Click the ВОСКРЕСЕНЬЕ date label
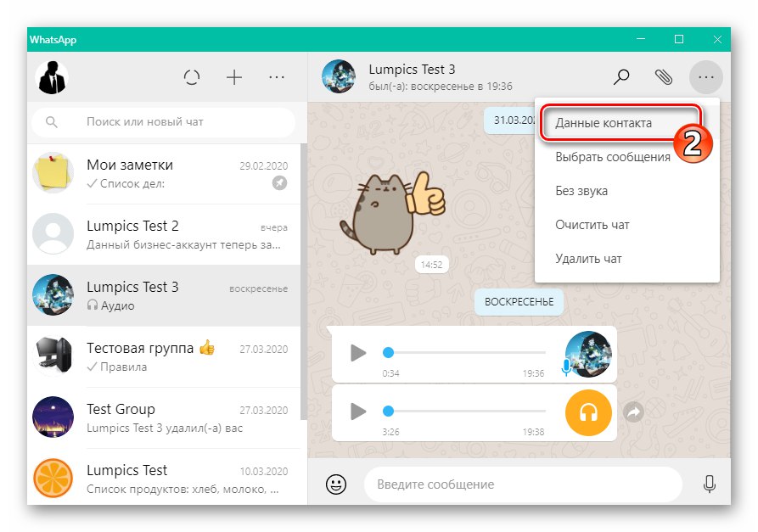Viewport: 758px width, 532px height. [519, 302]
